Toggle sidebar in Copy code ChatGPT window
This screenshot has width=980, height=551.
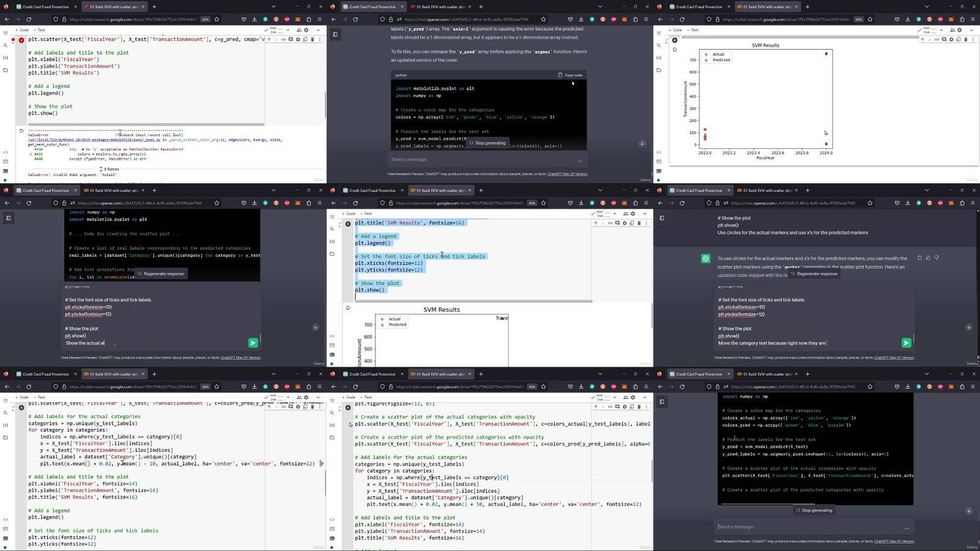[x=335, y=34]
